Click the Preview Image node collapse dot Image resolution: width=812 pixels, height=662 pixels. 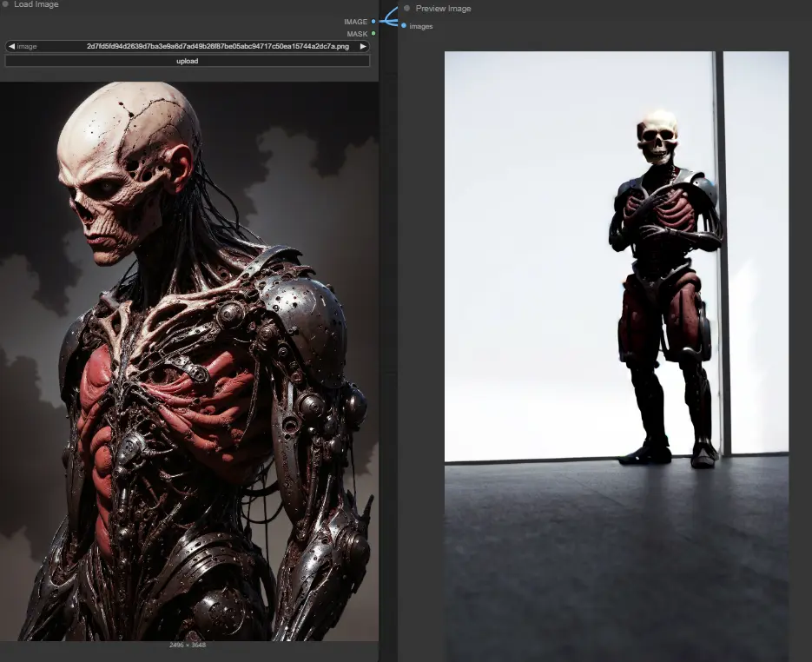[x=406, y=9]
